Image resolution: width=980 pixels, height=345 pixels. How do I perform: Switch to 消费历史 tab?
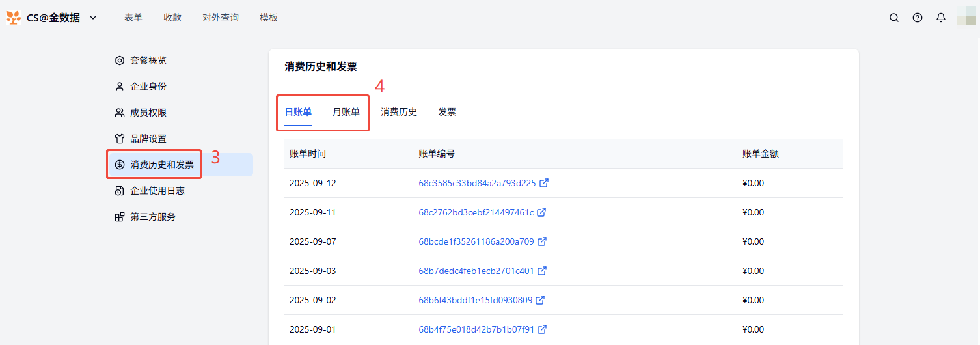399,112
